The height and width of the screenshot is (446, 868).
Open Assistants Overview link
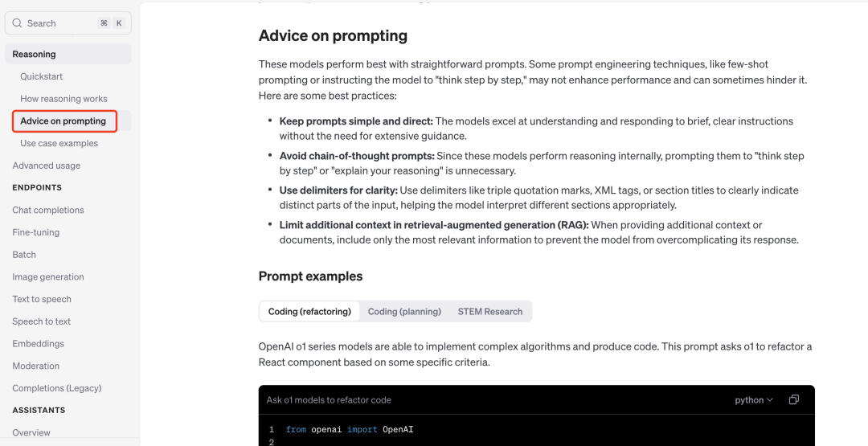coord(31,432)
